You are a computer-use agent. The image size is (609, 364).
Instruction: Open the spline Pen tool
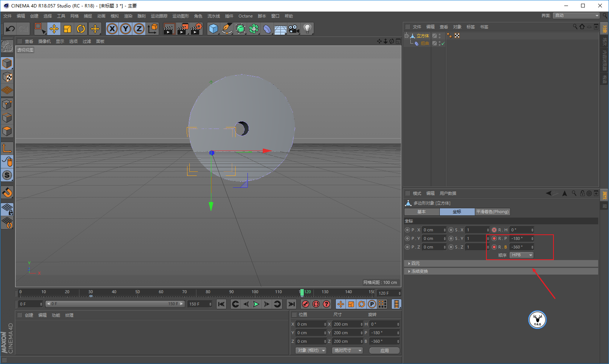[227, 29]
